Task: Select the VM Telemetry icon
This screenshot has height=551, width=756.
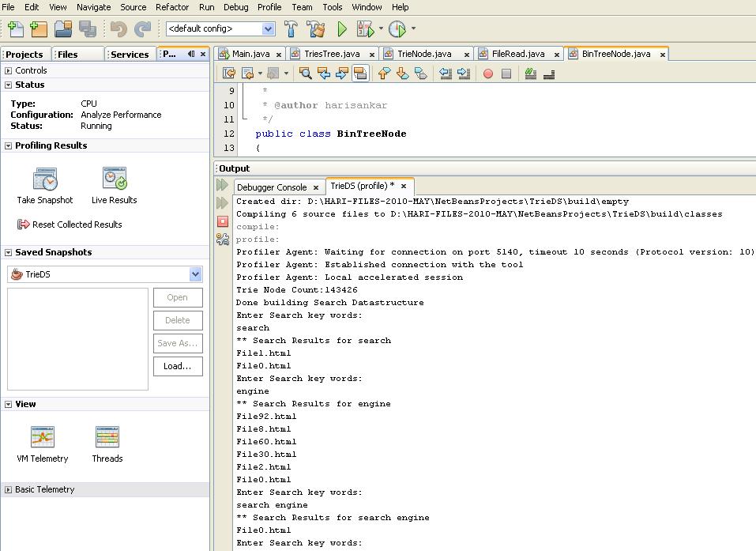Action: point(42,436)
